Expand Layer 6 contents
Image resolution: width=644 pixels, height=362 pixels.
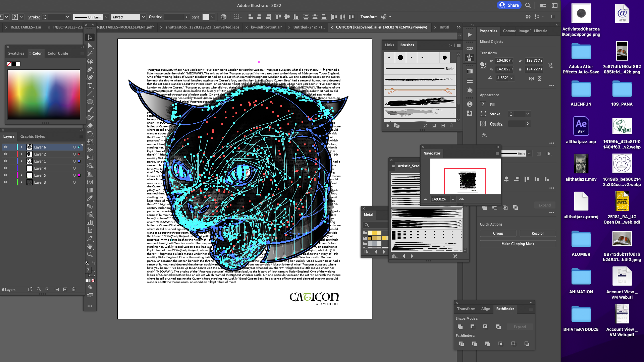21,147
